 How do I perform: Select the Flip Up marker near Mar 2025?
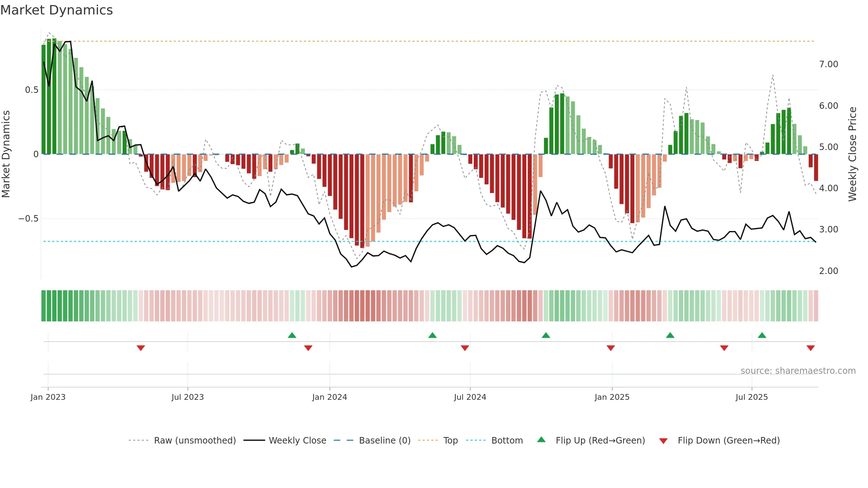[670, 335]
